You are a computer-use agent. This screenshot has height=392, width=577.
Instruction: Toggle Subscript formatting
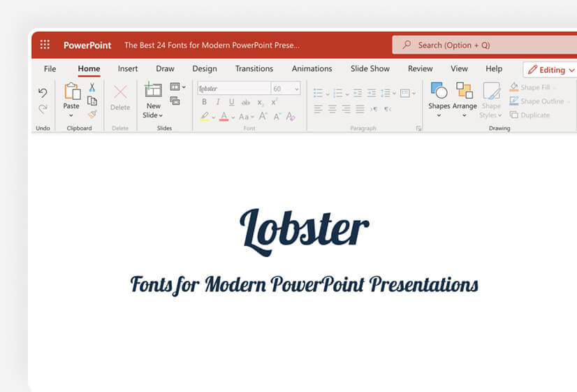click(x=260, y=102)
